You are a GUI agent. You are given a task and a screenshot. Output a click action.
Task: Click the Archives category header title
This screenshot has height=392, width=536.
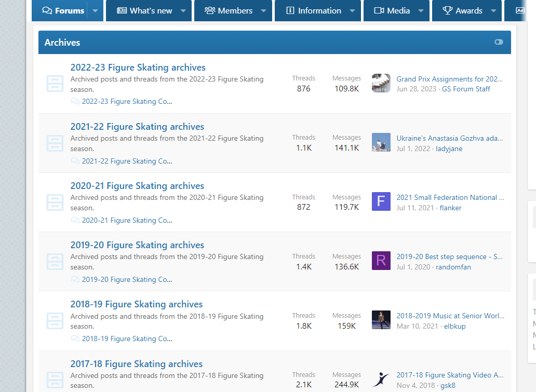tap(62, 43)
